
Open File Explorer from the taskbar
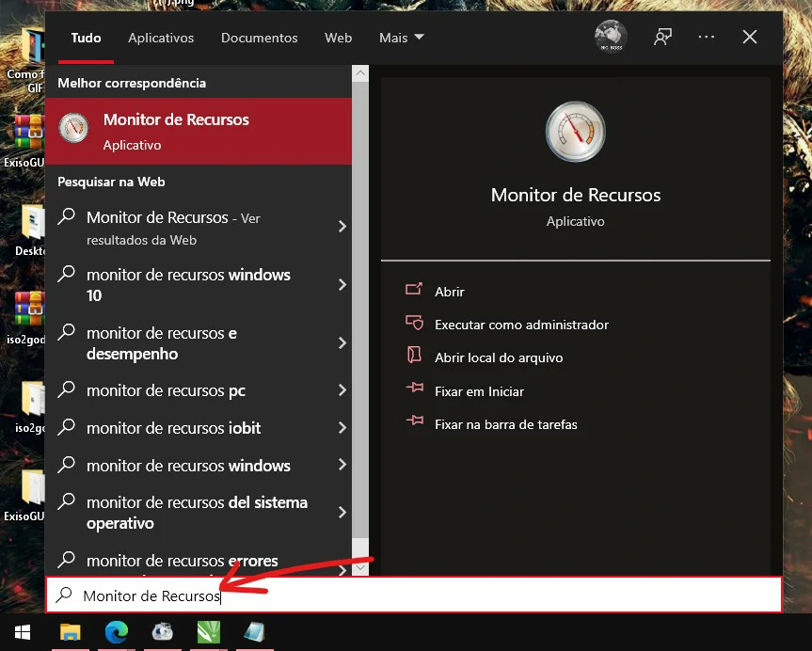click(x=70, y=632)
